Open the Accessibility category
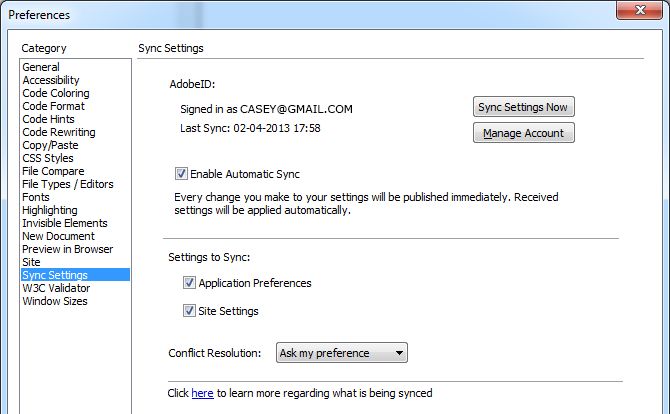This screenshot has height=414, width=670. tap(51, 80)
